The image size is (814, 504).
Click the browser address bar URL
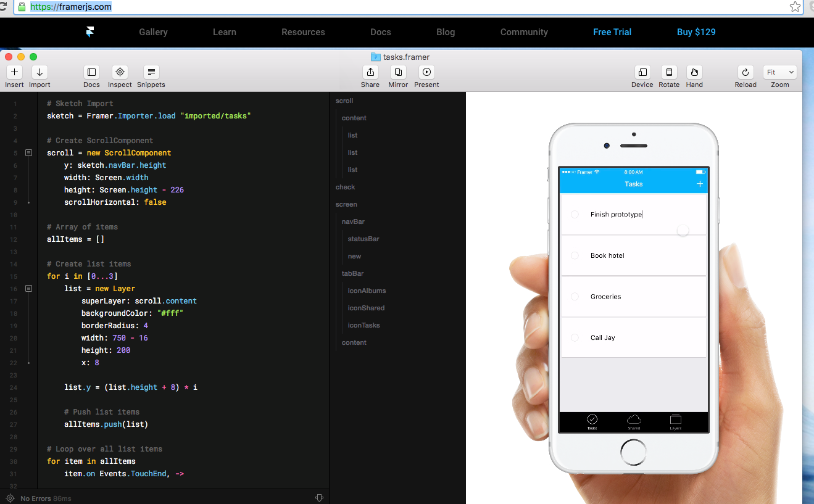pos(71,7)
